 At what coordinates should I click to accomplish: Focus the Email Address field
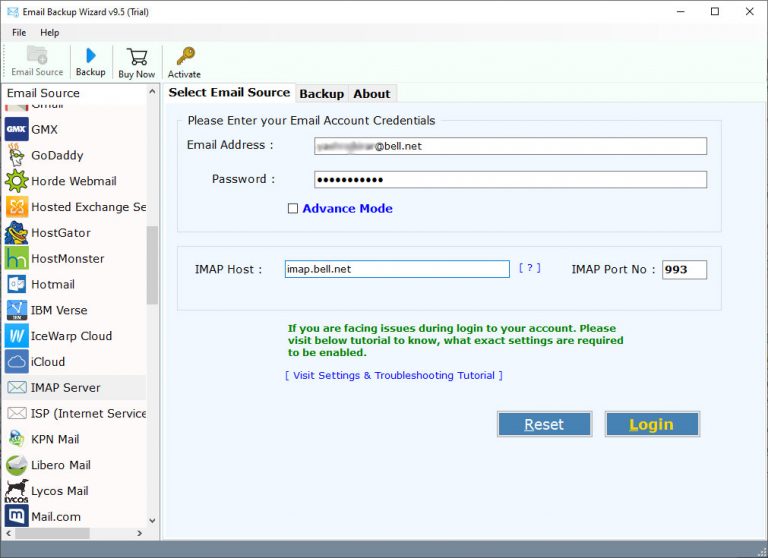tap(510, 146)
